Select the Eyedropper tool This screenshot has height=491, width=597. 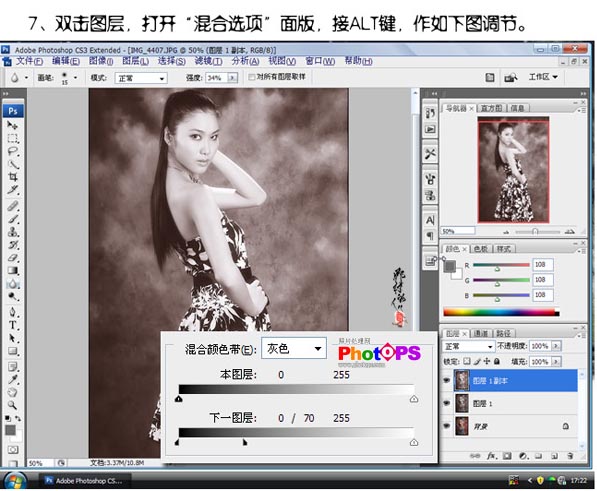[13, 379]
